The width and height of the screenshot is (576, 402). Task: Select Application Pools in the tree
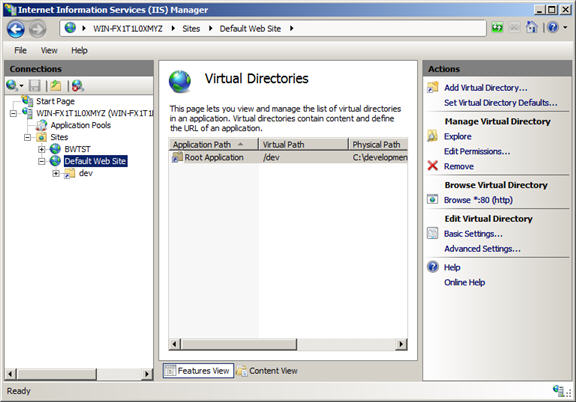click(80, 125)
